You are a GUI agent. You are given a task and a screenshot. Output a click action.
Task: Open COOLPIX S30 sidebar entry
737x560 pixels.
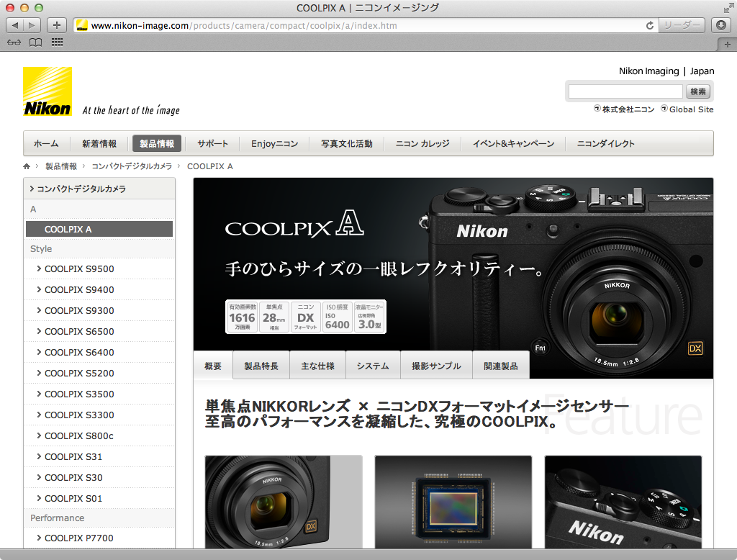coord(99,477)
